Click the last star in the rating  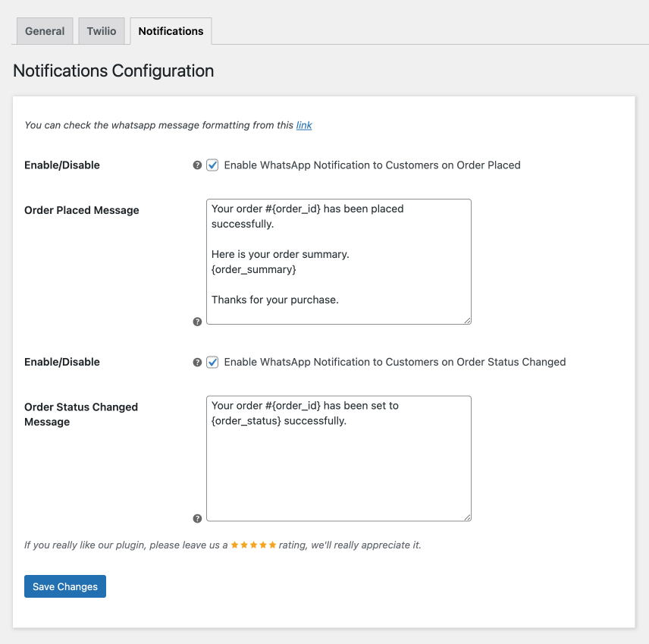point(272,545)
